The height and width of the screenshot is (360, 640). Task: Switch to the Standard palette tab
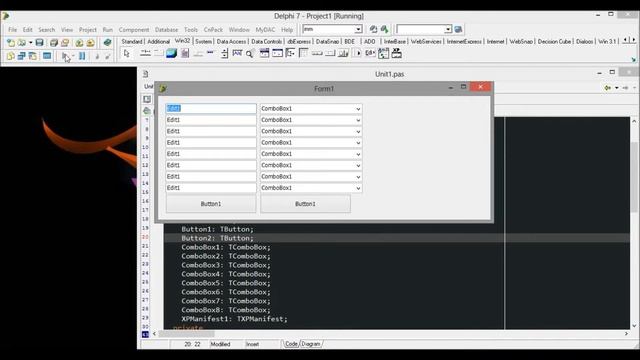coord(132,42)
